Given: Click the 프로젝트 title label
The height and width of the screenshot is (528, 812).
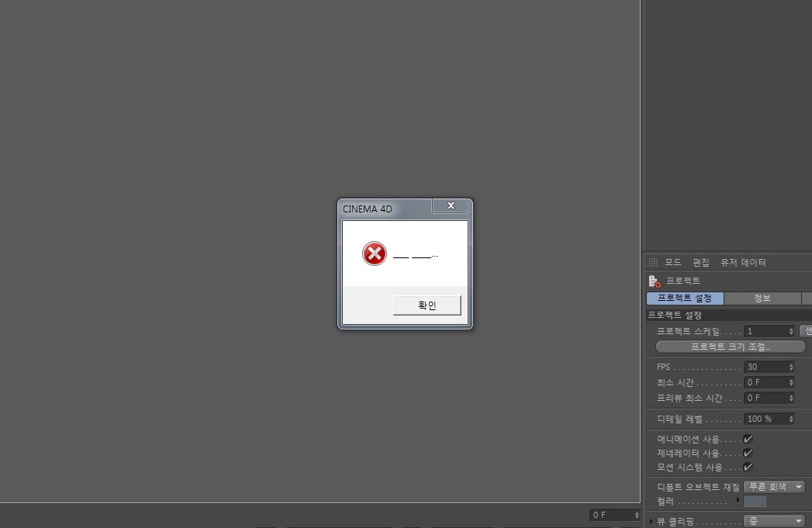Looking at the screenshot, I should coord(683,281).
